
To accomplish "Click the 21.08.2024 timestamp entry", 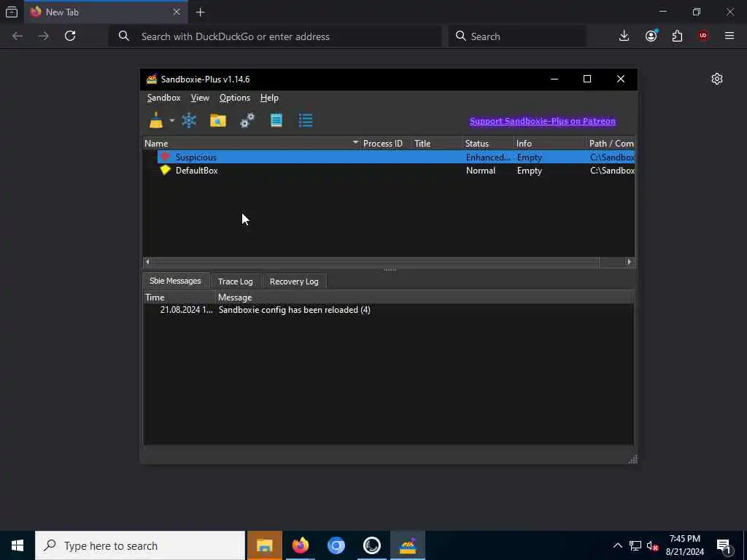I will click(x=186, y=310).
